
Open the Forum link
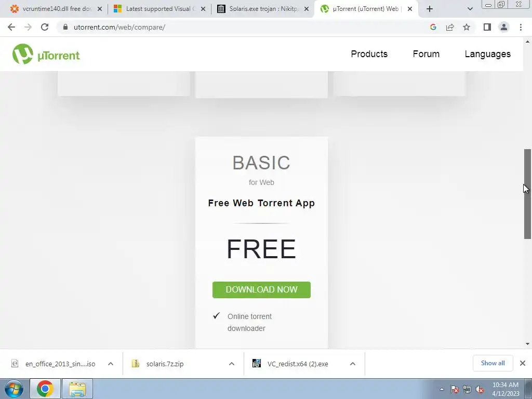[426, 54]
